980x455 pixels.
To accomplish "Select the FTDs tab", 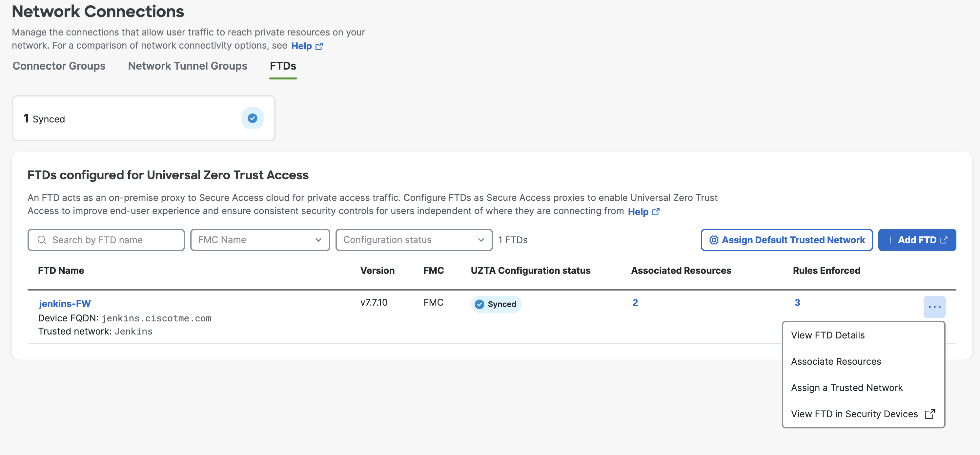I will coord(283,66).
